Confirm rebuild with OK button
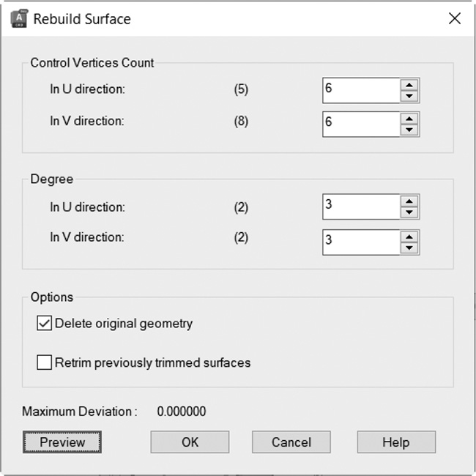476x476 pixels. 190,442
